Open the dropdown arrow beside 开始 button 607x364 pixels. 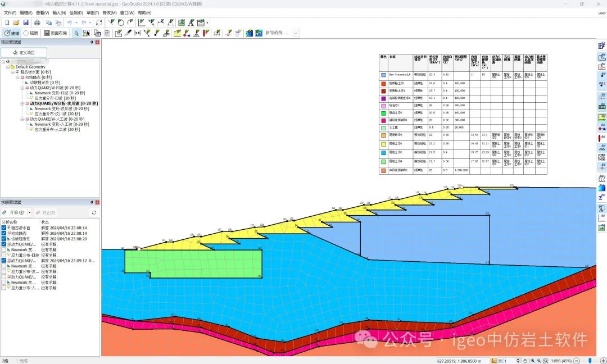tap(29, 213)
